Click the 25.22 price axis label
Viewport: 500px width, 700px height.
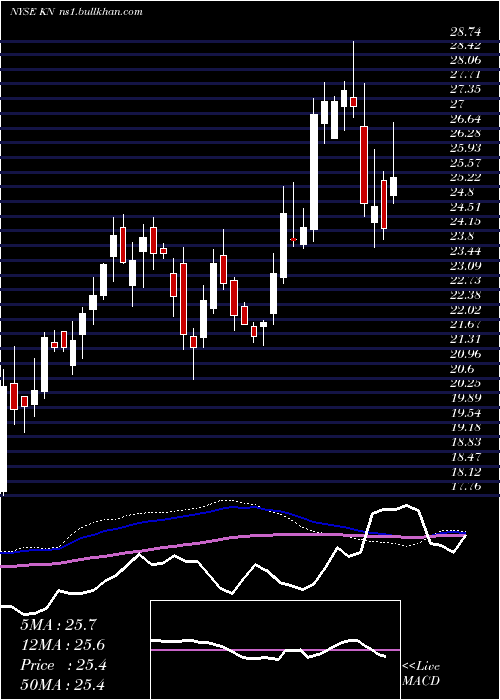465,178
